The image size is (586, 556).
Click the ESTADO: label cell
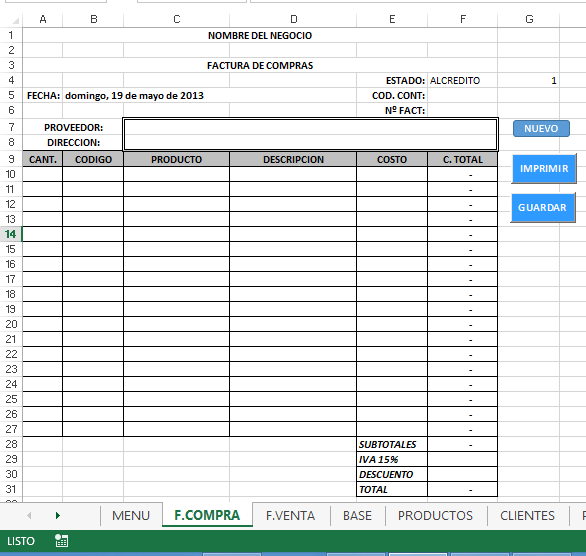click(392, 81)
